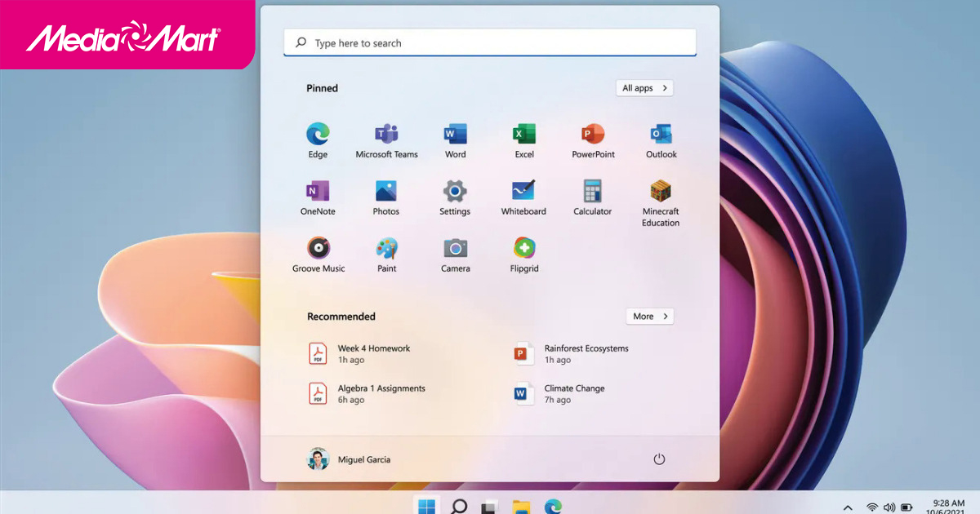Show hidden icons chevron in system tray
Image resolution: width=980 pixels, height=514 pixels.
pos(848,507)
